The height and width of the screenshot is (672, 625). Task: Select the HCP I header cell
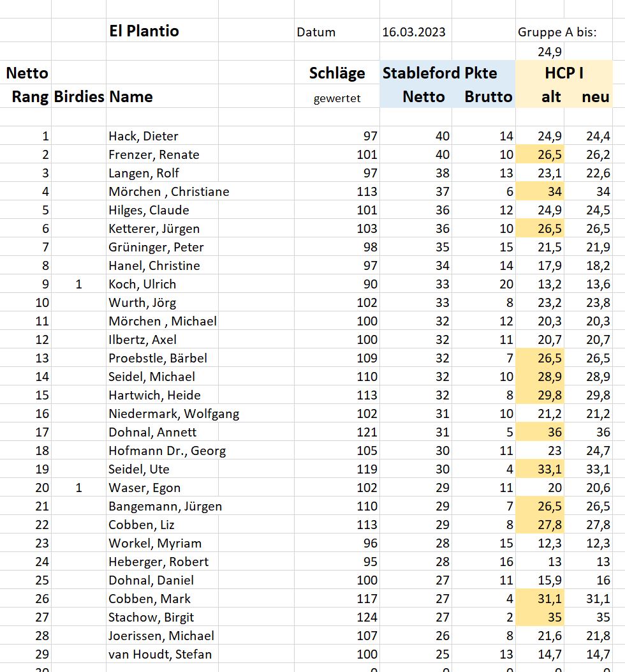[x=564, y=72]
